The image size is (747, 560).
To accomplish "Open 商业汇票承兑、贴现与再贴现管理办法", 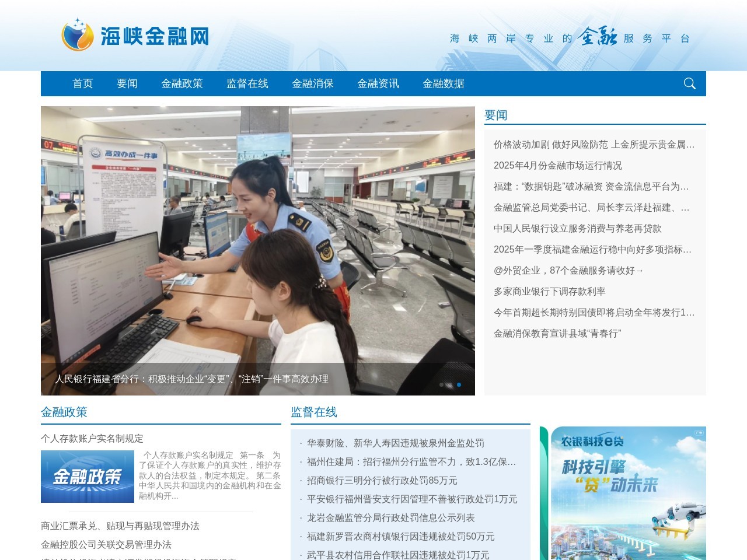I will point(120,526).
